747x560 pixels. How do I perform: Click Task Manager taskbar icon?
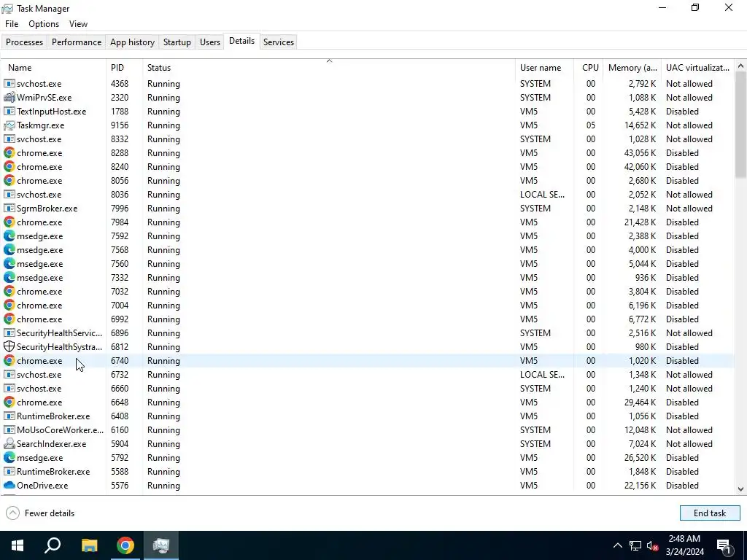point(161,545)
